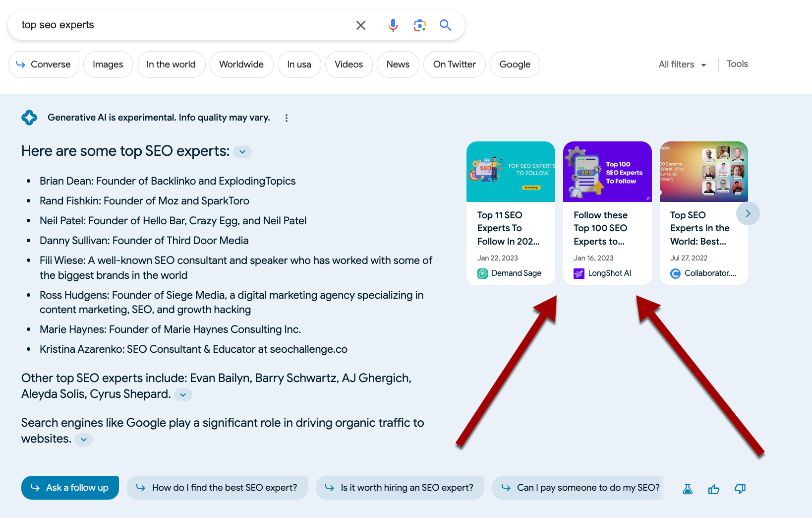The width and height of the screenshot is (812, 518).
Task: Open 'Top SEO Experts In the World' thumbnail
Action: (704, 172)
